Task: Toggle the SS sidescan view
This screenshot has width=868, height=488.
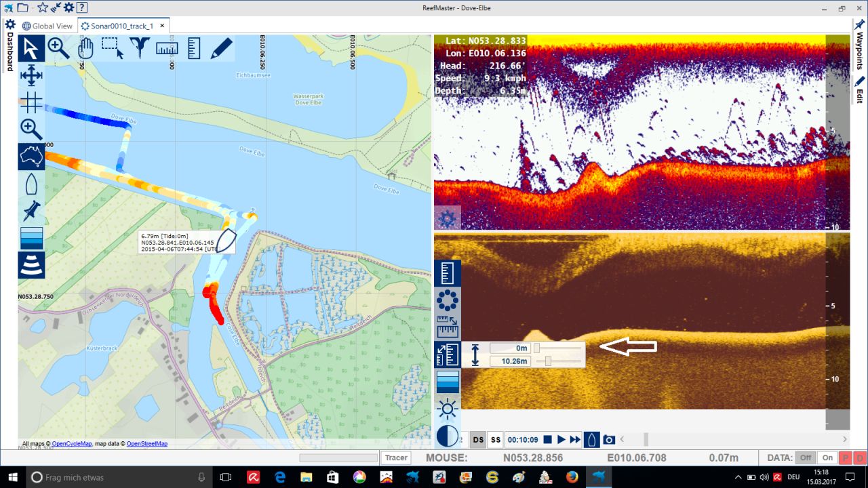Action: [x=496, y=440]
